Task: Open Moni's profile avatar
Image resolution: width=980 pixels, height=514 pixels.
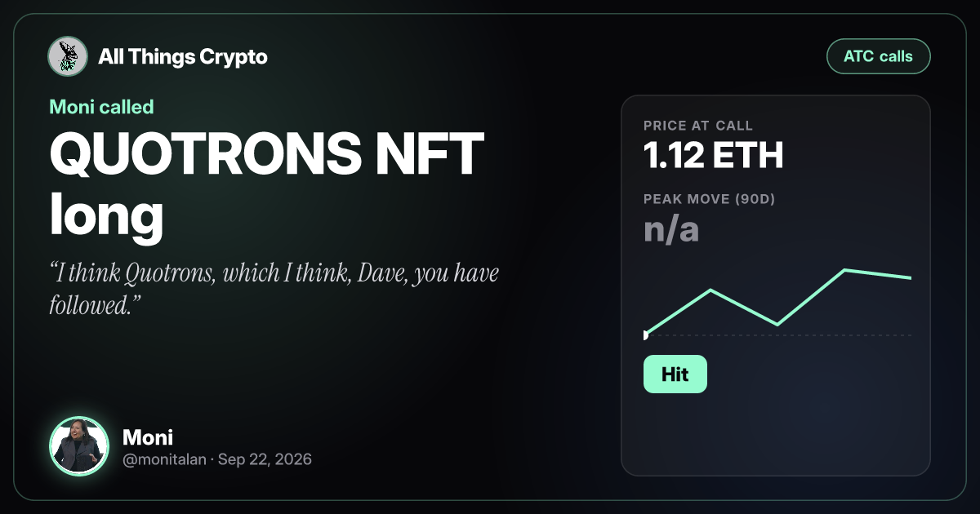Action: (x=79, y=446)
